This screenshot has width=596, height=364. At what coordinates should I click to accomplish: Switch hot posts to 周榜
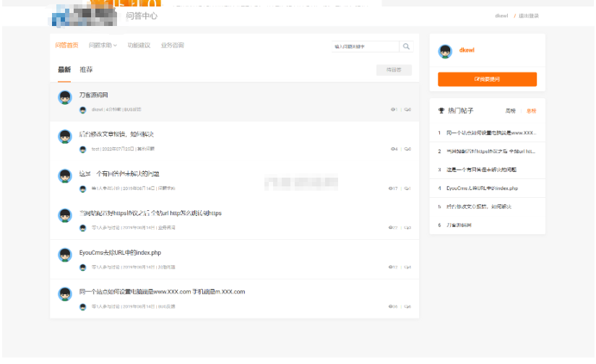click(511, 111)
